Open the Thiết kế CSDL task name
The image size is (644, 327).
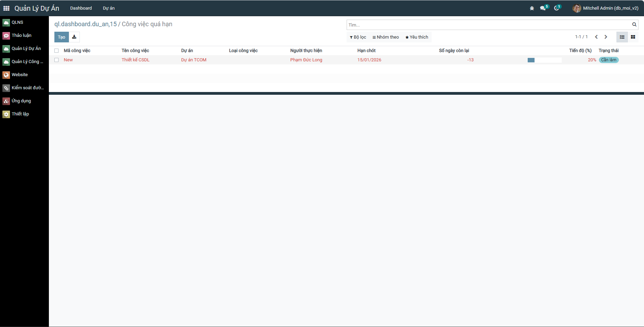[136, 60]
